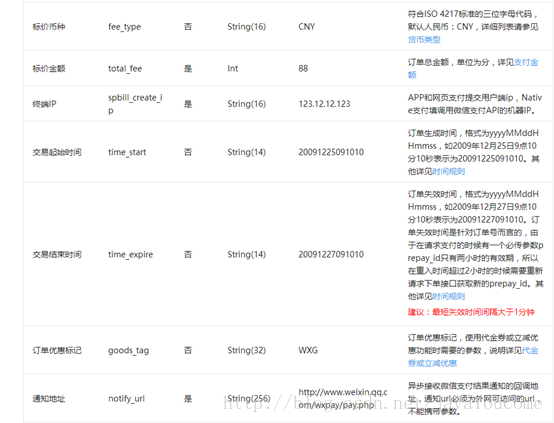Viewport: 554px width, 423px height.
Task: Click 是 in the notify_url row
Action: point(188,399)
